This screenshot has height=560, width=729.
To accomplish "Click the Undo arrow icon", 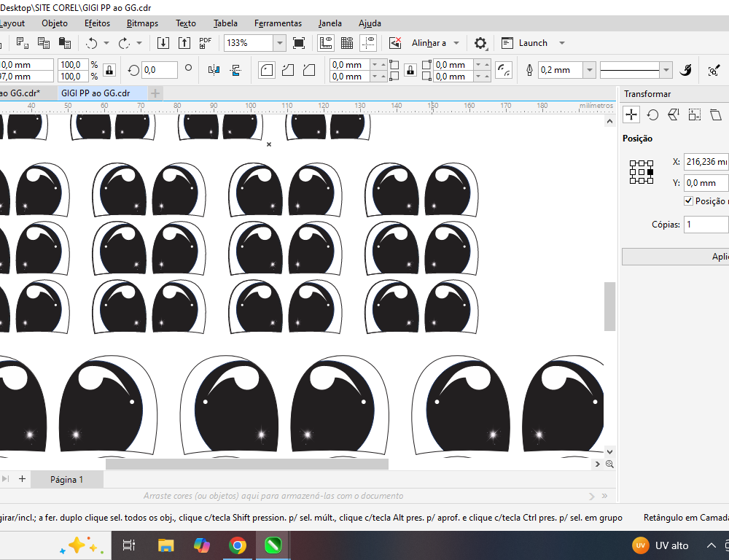I will pos(92,43).
